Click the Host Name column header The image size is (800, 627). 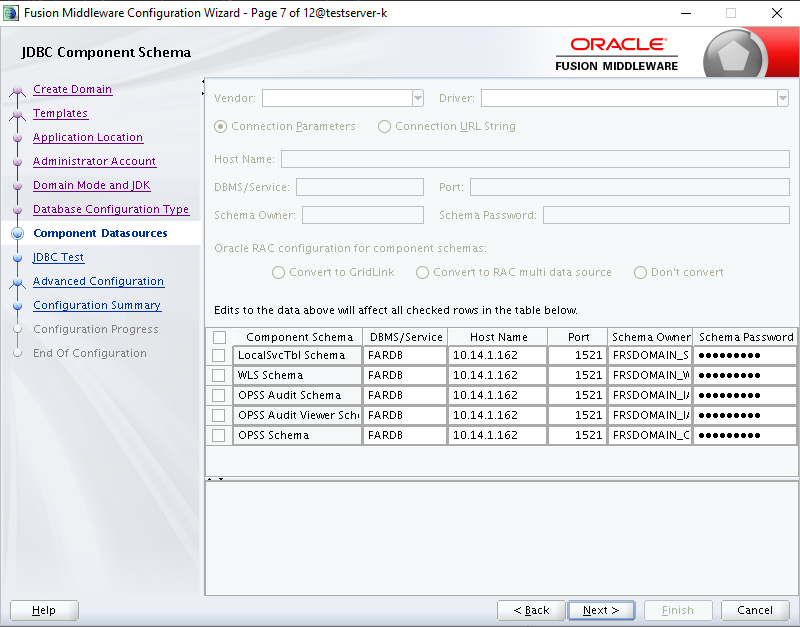coord(498,337)
